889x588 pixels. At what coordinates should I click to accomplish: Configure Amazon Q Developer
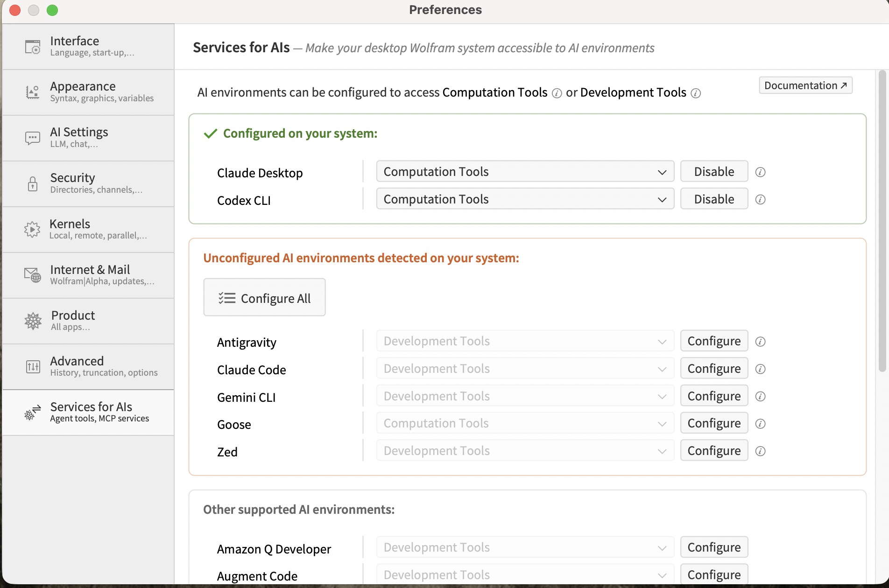714,547
